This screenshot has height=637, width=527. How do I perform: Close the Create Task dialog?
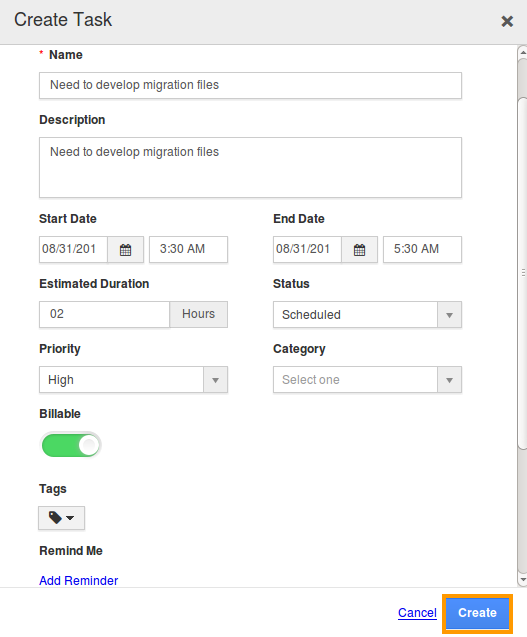pos(507,21)
